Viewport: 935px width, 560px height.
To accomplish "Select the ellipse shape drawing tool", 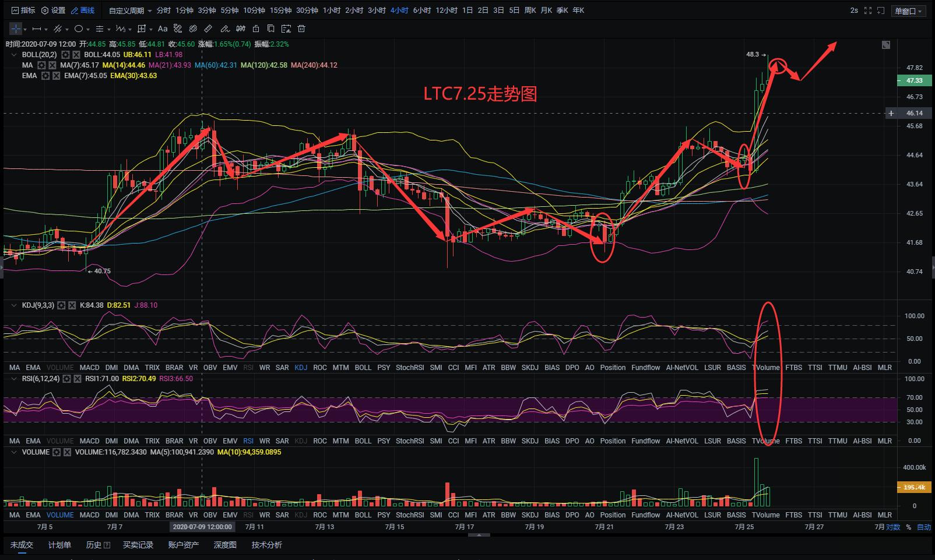I will pos(79,29).
